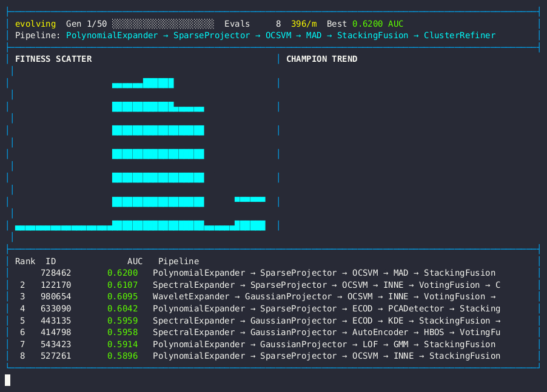The height and width of the screenshot is (392, 547).
Task: Select the row with ID 527261
Action: click(x=273, y=356)
